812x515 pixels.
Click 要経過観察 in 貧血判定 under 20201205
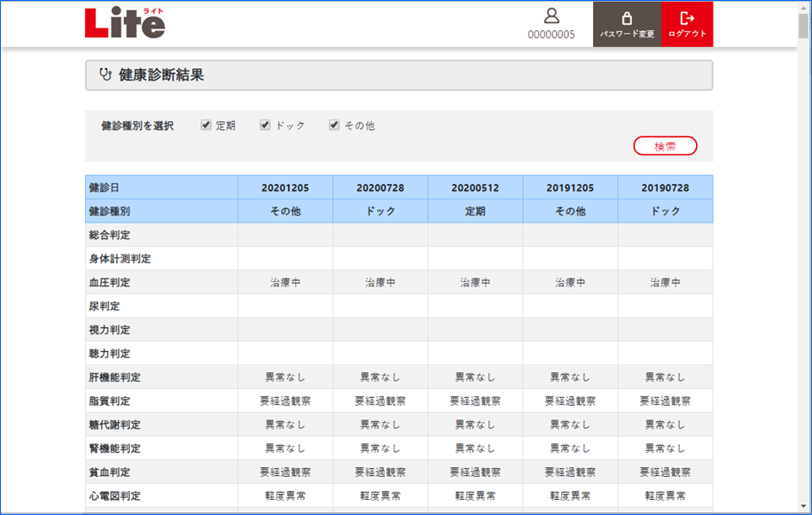click(x=285, y=472)
